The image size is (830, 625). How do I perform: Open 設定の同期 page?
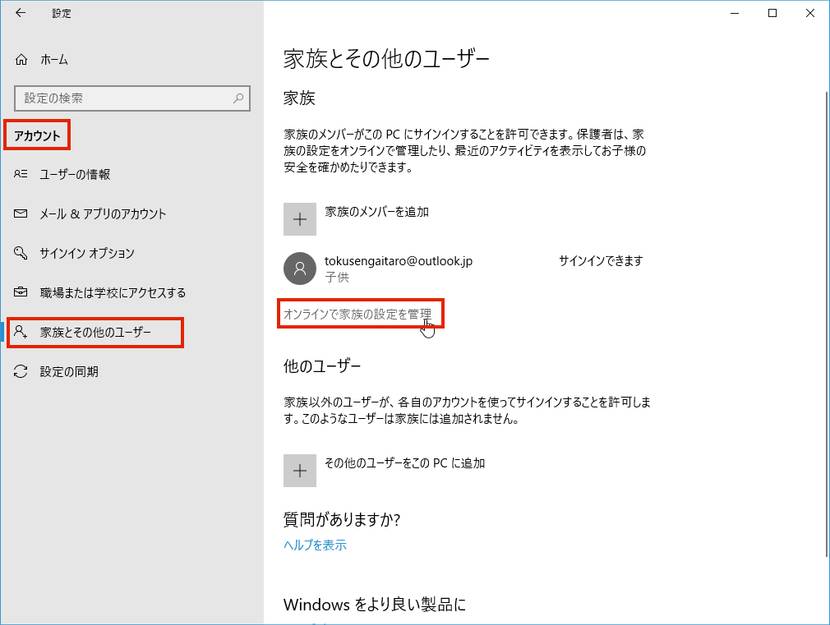69,372
